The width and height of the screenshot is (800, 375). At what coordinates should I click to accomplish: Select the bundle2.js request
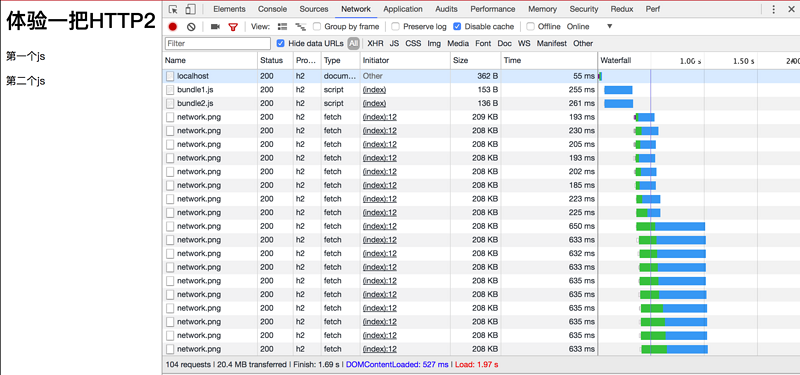[482, 104]
